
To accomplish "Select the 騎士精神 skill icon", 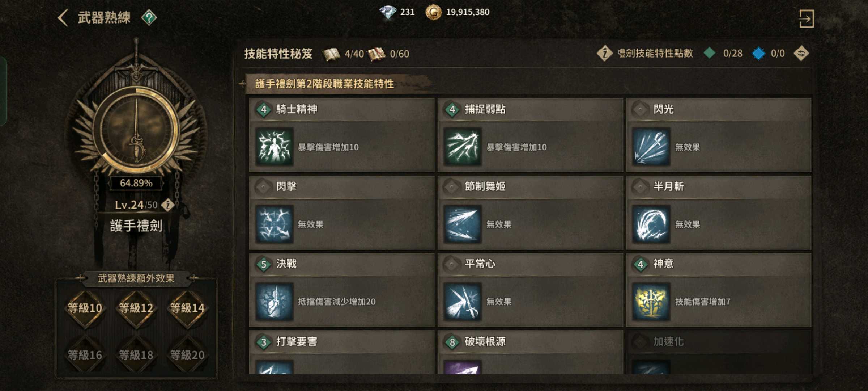I will [274, 147].
